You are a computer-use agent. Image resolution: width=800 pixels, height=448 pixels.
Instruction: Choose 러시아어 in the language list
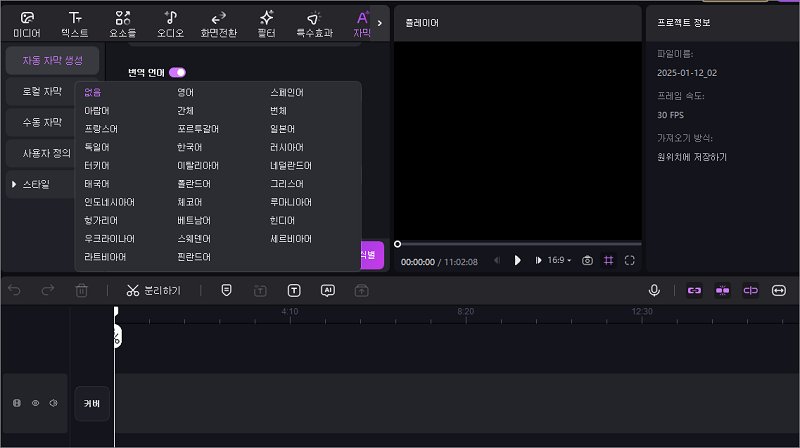click(287, 147)
